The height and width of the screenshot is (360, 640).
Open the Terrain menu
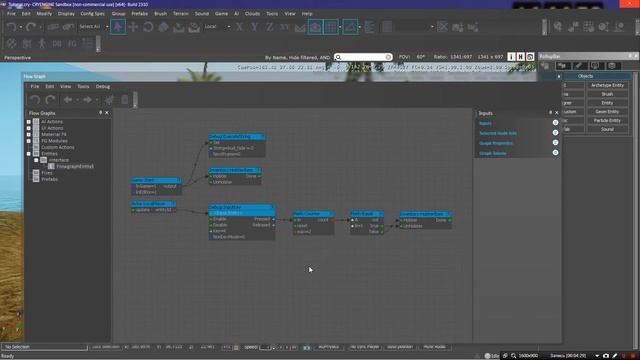pos(180,13)
